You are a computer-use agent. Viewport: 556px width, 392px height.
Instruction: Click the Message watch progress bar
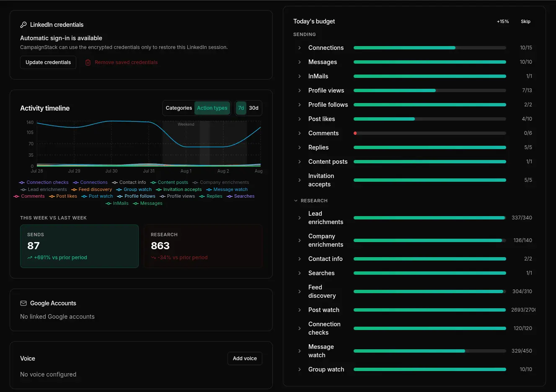coord(430,351)
